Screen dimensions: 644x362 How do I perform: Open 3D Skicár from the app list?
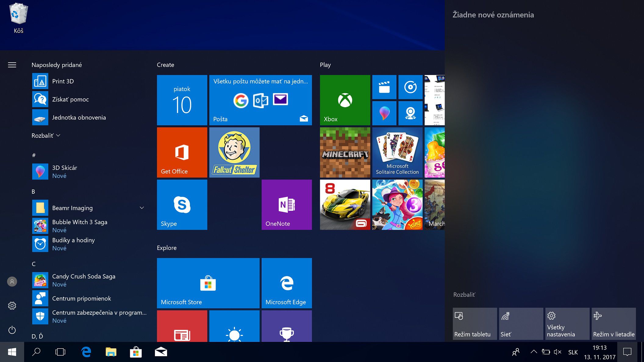(89, 172)
